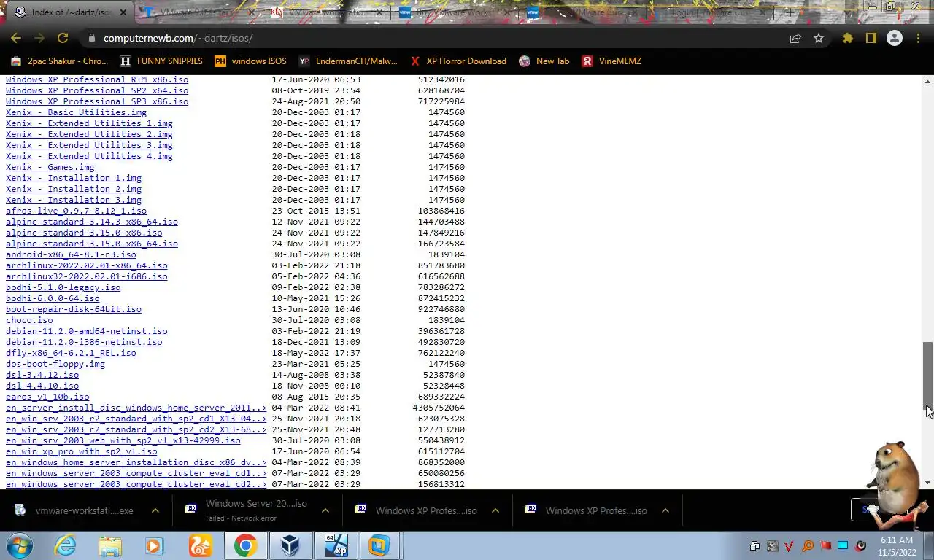Open the XP Horror Download bookmark
This screenshot has height=560, width=934.
[458, 61]
